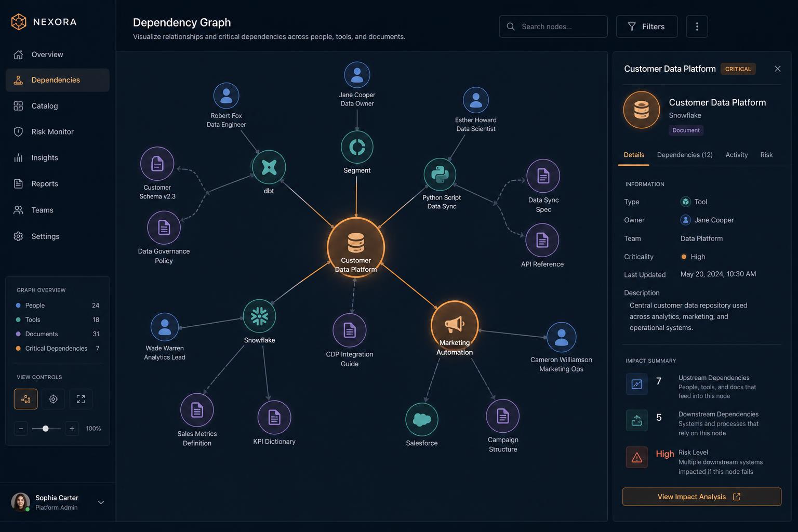Viewport: 798px width, 532px height.
Task: Select the KPI Dictionary document node
Action: click(274, 417)
